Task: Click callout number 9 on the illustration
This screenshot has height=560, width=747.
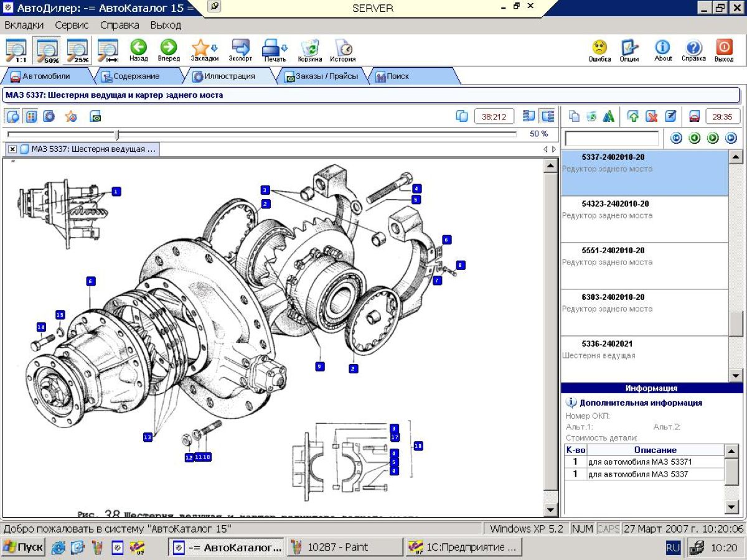Action: click(x=319, y=366)
